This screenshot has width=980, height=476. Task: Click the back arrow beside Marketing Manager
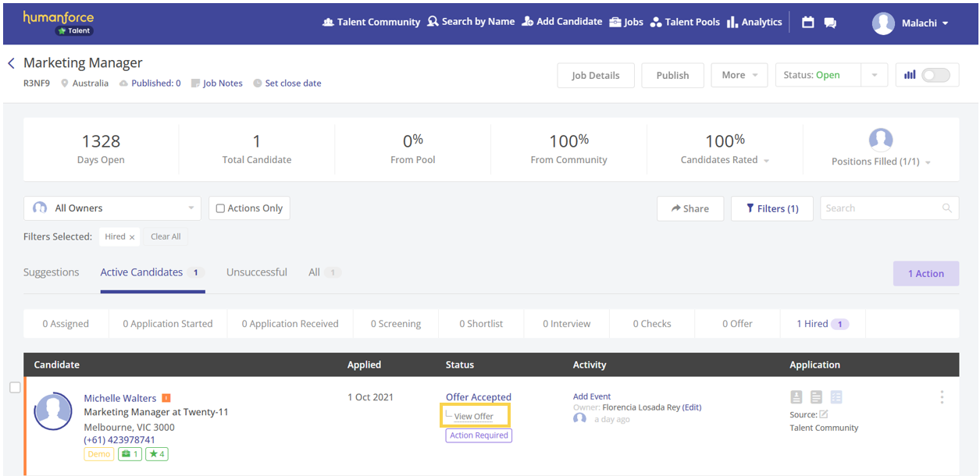[11, 63]
